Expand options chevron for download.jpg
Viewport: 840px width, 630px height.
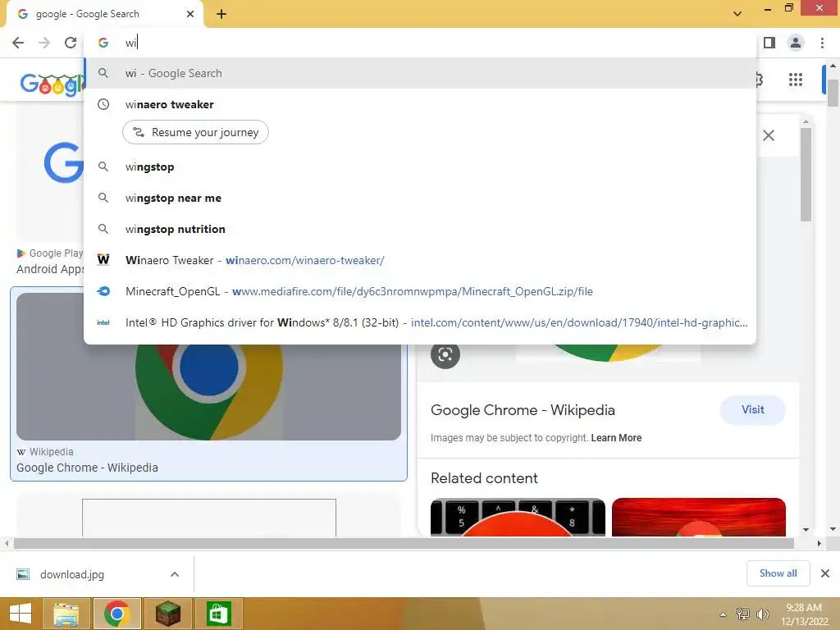click(x=175, y=574)
